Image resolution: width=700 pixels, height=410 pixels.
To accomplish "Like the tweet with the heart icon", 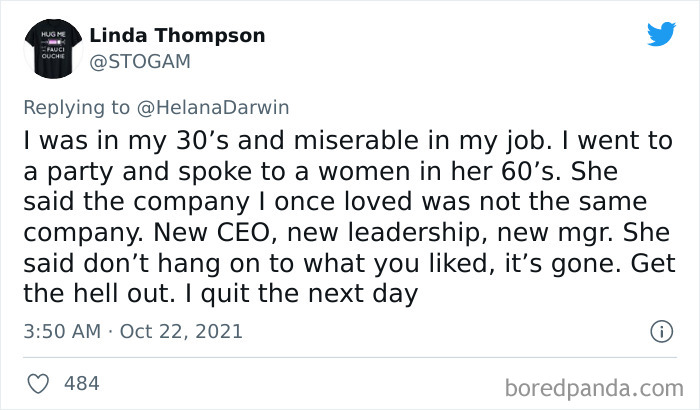I will (x=40, y=383).
